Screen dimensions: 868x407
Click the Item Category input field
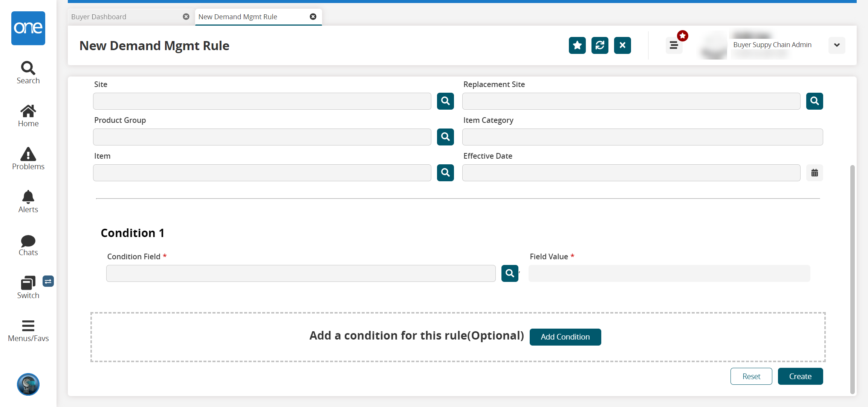coord(642,137)
